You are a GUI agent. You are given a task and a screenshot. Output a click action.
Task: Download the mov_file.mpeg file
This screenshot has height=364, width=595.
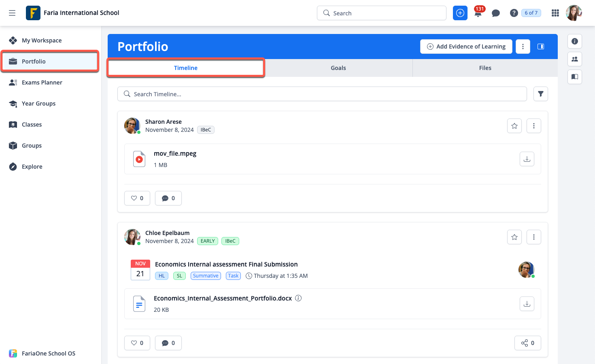pyautogui.click(x=527, y=159)
